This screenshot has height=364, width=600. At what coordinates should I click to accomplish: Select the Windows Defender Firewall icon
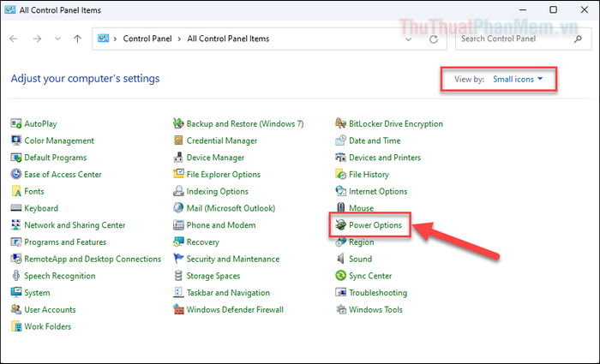click(x=178, y=309)
